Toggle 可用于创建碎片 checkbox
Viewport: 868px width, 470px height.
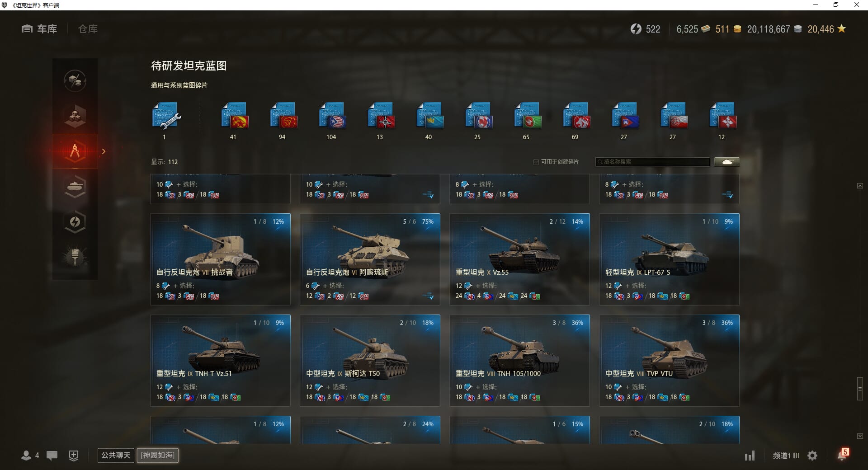pyautogui.click(x=536, y=162)
